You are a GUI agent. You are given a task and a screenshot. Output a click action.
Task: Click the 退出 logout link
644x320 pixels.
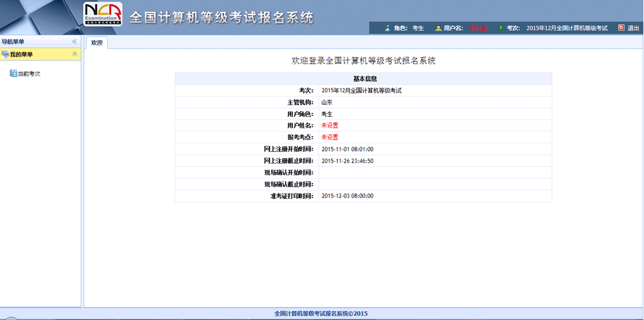pos(633,28)
